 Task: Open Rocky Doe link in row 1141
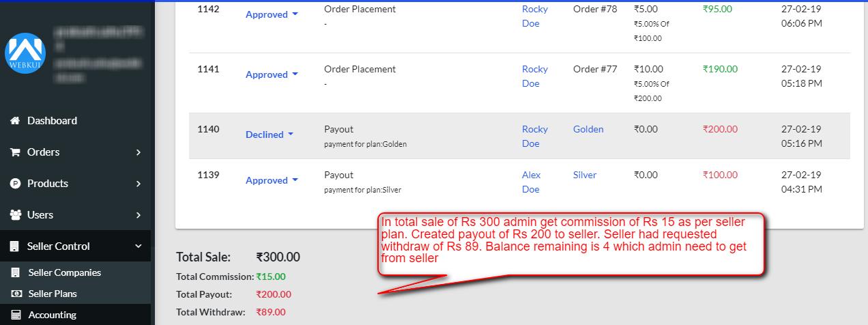(535, 76)
